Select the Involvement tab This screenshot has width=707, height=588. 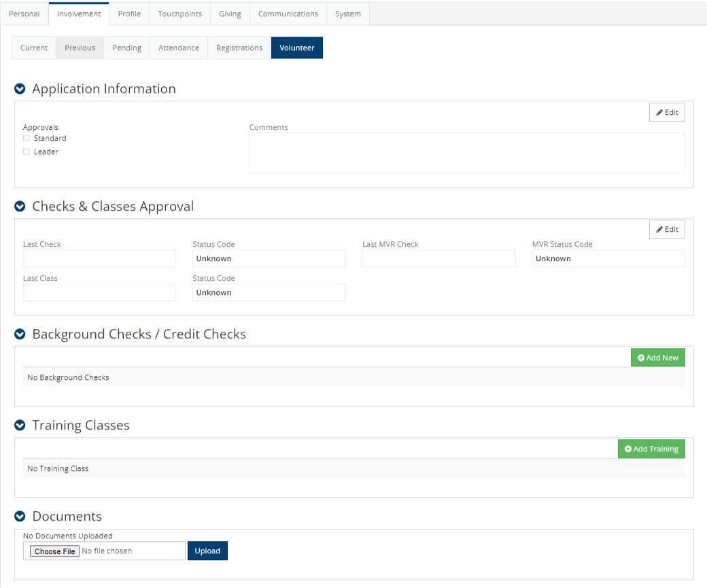click(79, 14)
